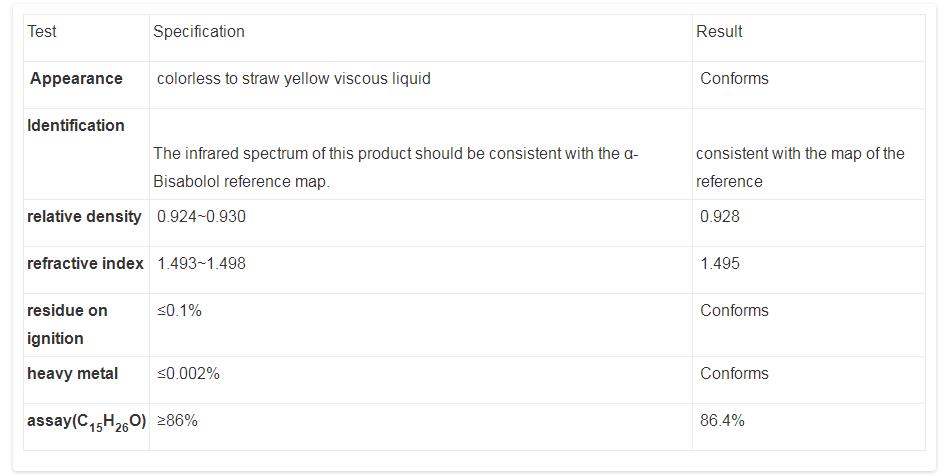Viewport: 945px width, 476px height.
Task: Select the "refractive index" row label
Action: click(x=85, y=264)
